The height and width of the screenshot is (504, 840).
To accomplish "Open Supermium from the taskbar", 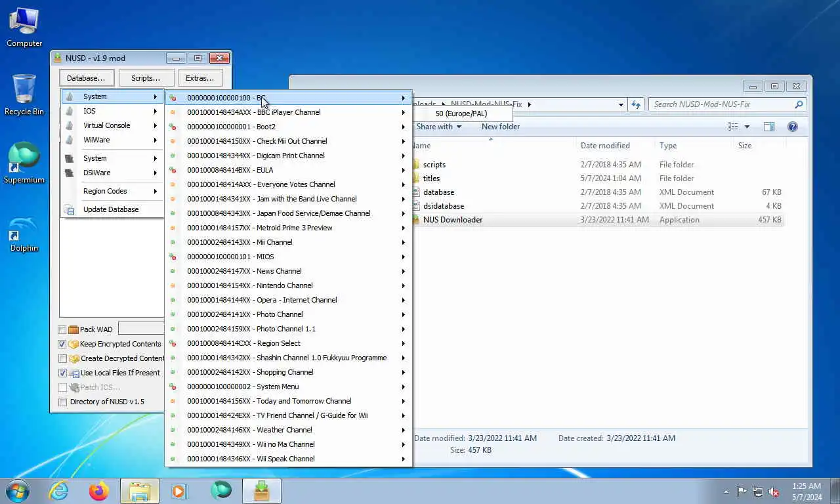I will (221, 491).
